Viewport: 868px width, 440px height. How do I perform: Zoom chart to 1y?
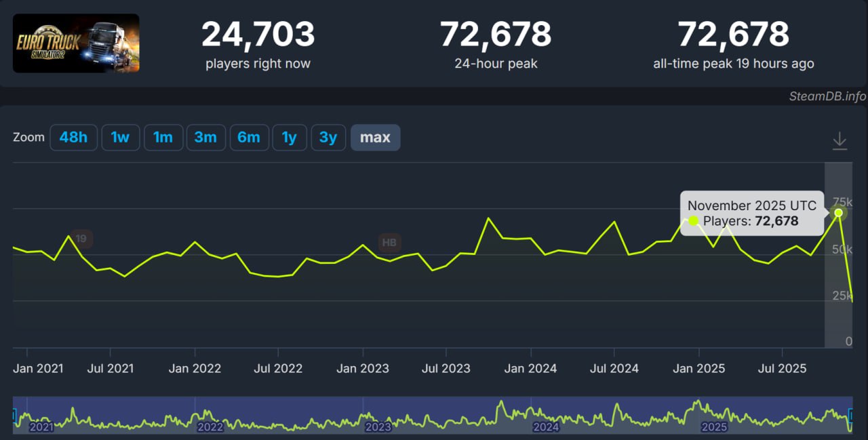point(290,138)
